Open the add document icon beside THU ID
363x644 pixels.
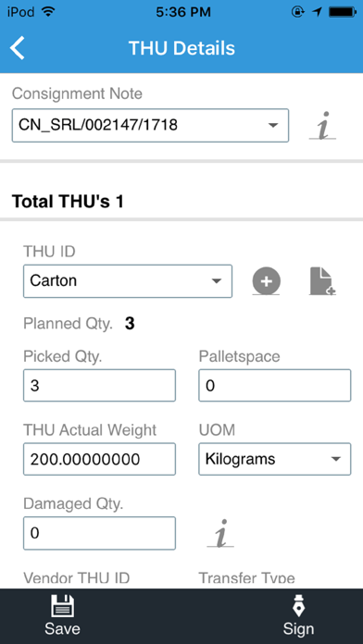pos(322,281)
